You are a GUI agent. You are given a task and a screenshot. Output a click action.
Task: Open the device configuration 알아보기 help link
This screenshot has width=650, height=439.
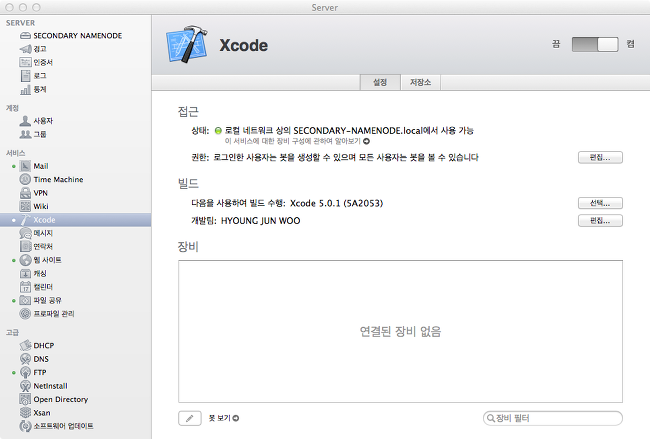tap(293, 141)
